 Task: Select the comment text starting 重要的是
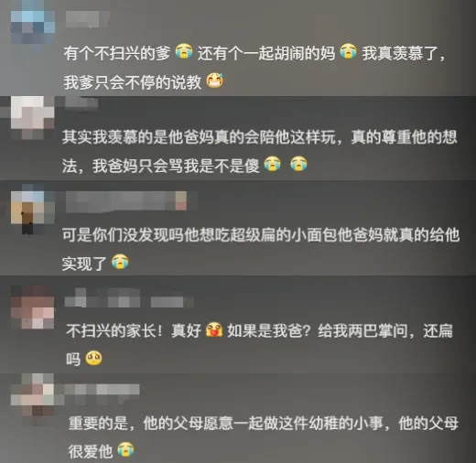tap(264, 437)
